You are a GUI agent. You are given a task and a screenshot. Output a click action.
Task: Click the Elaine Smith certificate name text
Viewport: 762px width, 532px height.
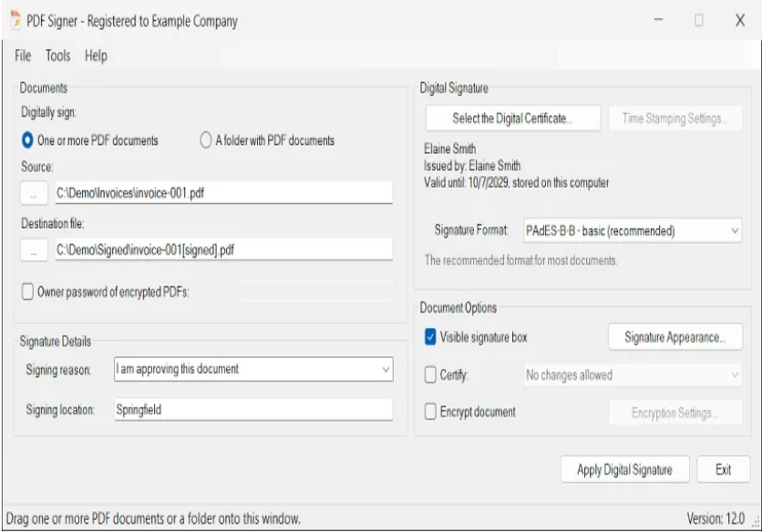pyautogui.click(x=449, y=148)
